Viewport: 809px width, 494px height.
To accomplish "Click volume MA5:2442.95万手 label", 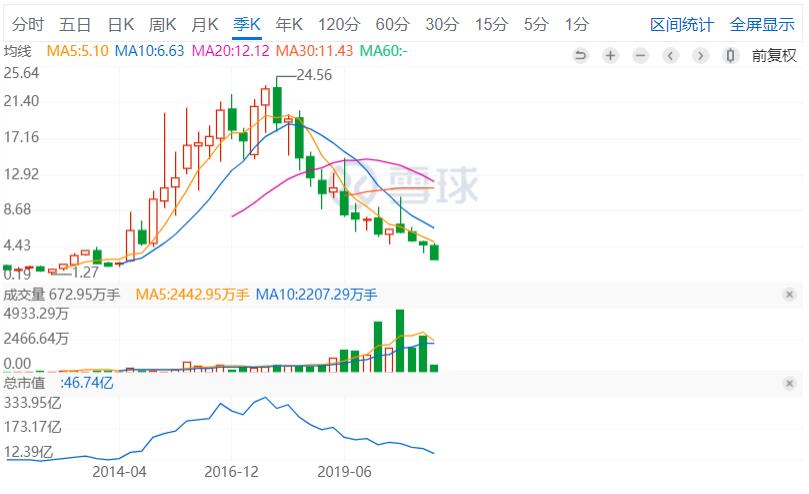I will pos(192,295).
